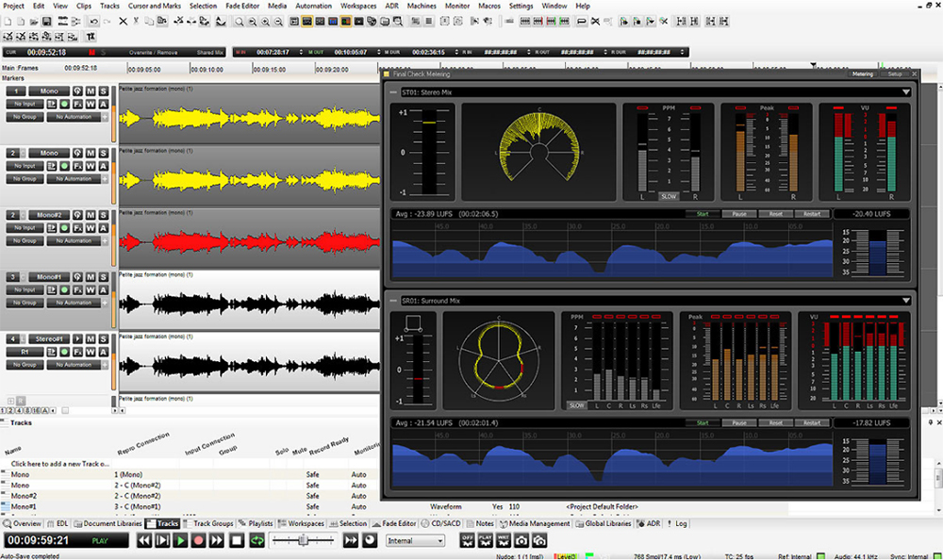This screenshot has width=943, height=560.
Task: Click SLOW button under surround PPM meter
Action: (x=576, y=405)
